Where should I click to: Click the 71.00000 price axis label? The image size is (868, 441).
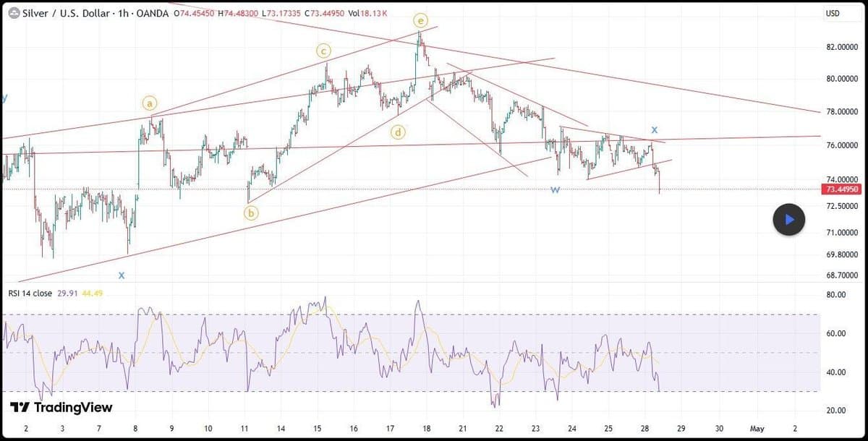click(x=842, y=232)
